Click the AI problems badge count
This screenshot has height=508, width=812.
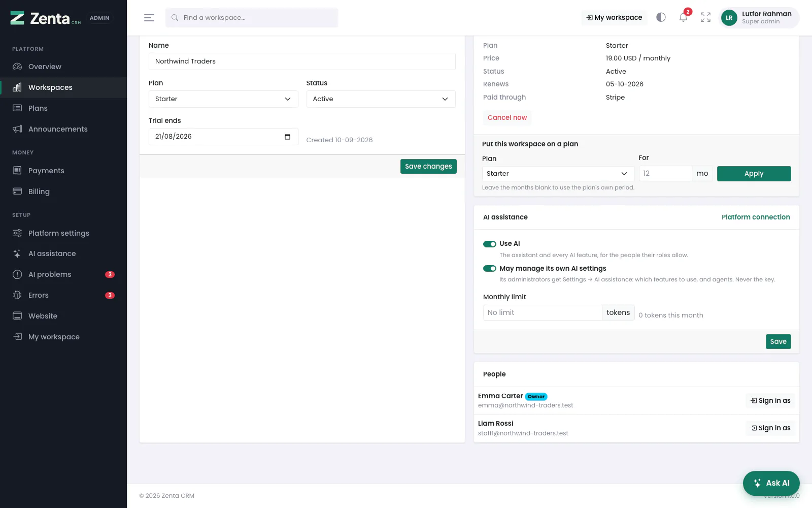click(x=110, y=274)
